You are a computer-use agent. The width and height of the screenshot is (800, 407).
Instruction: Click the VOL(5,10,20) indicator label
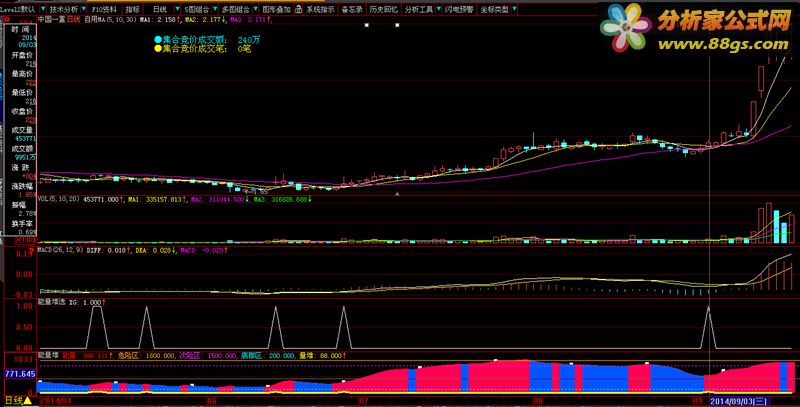(x=59, y=199)
